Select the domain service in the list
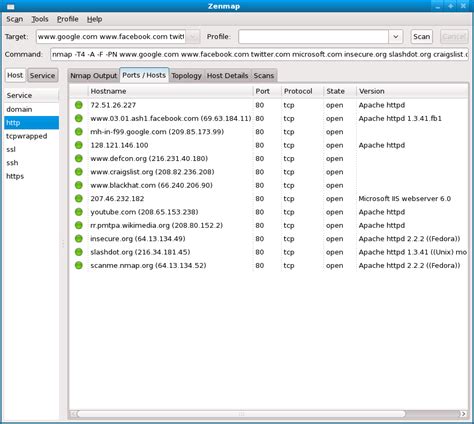Image resolution: width=474 pixels, height=424 pixels. click(x=31, y=109)
